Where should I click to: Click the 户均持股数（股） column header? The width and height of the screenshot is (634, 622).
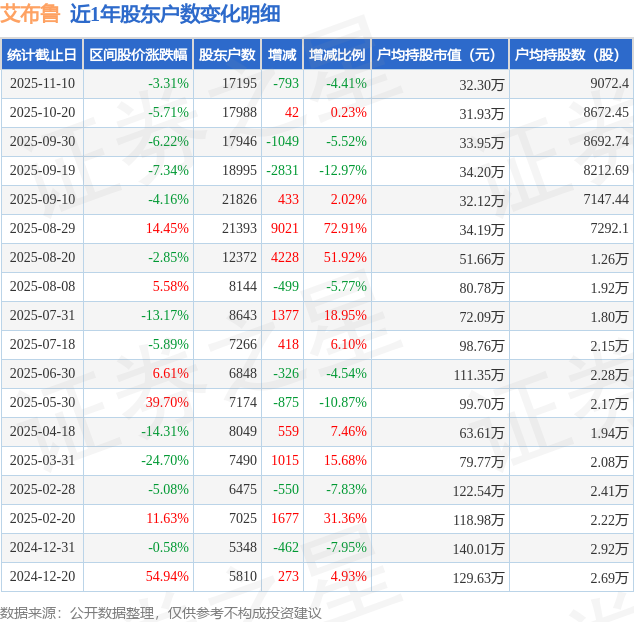click(571, 55)
